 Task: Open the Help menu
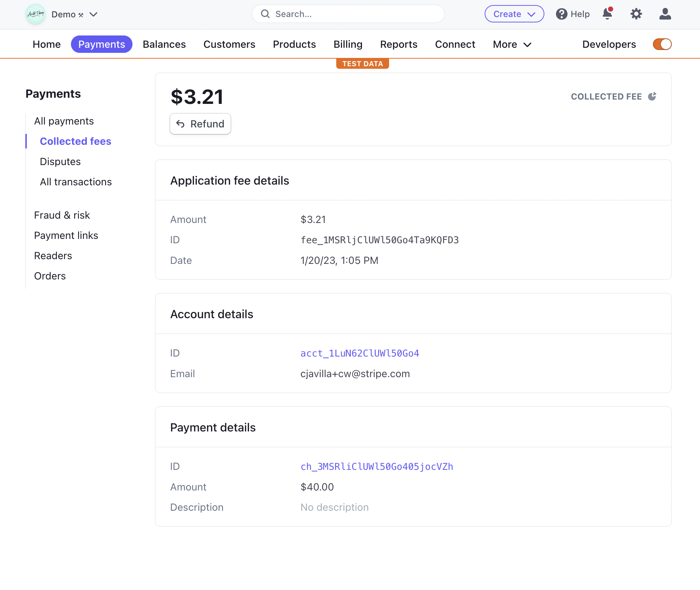(x=572, y=14)
